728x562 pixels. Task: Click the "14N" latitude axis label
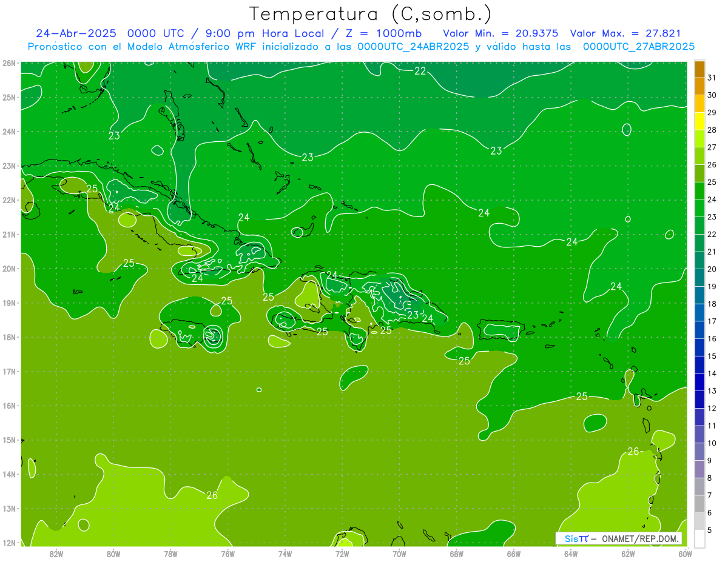click(9, 474)
